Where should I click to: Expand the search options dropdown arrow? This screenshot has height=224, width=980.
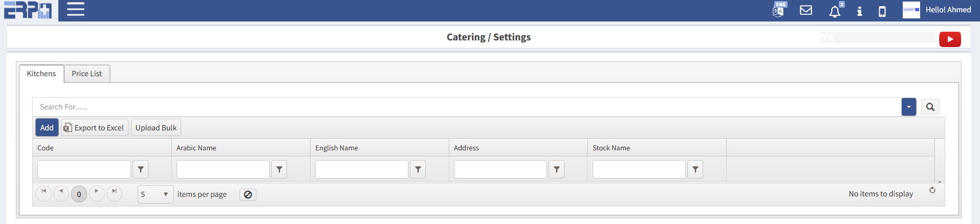coord(909,107)
